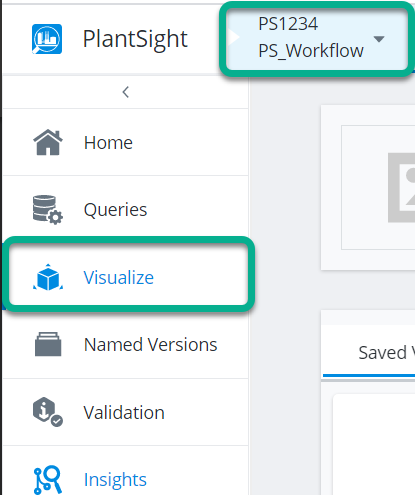Screen dimensions: 415x495
Task: Click the PS_Workflow project name text
Action: [x=311, y=51]
